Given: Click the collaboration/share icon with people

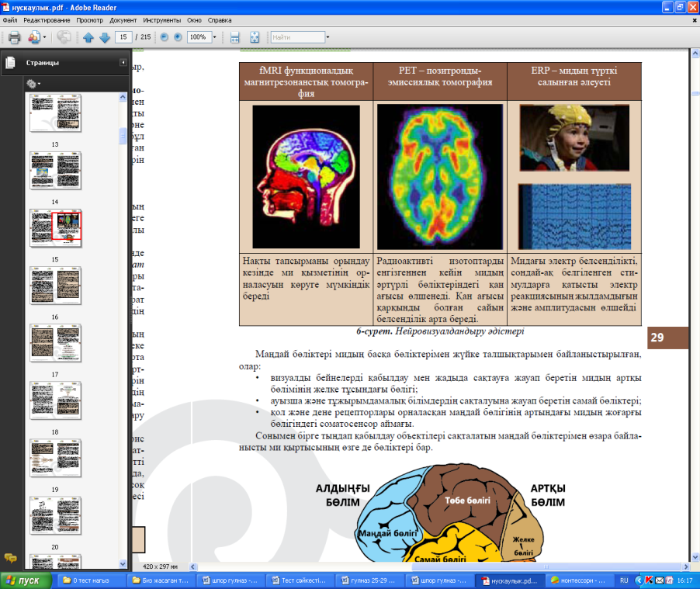Looking at the screenshot, I should click(34, 37).
